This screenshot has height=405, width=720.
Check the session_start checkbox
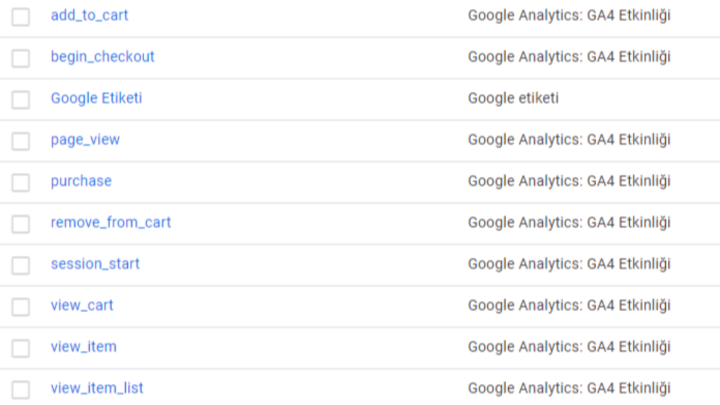tap(21, 265)
